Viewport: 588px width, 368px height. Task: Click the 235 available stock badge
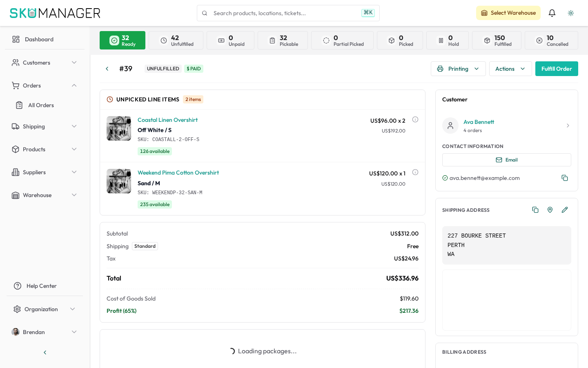coord(155,204)
